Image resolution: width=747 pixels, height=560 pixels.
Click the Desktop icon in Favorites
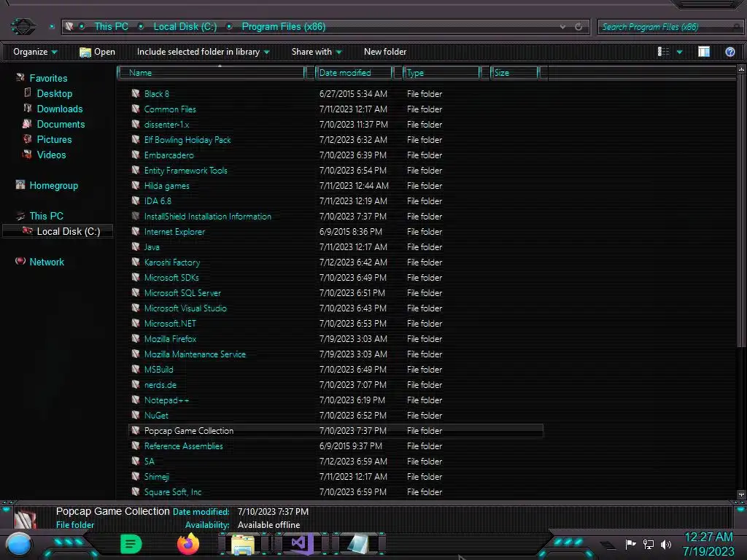click(x=28, y=93)
